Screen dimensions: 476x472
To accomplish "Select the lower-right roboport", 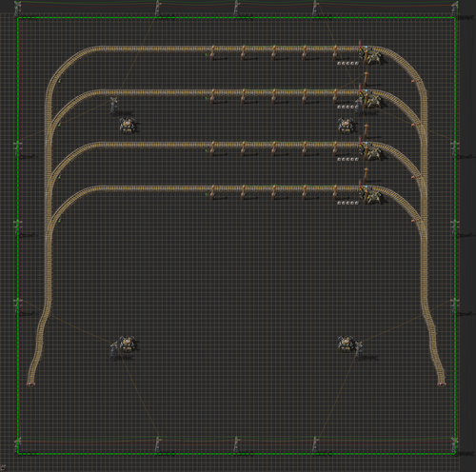I will 346,344.
